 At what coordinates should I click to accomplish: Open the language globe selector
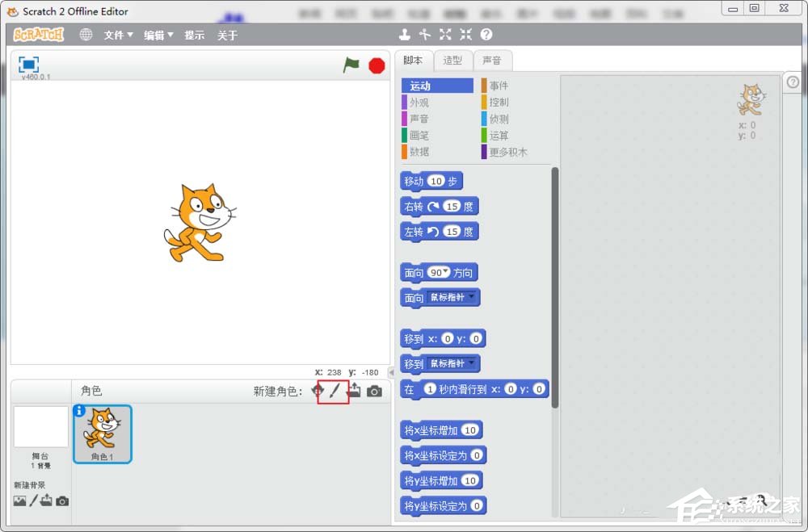(86, 35)
